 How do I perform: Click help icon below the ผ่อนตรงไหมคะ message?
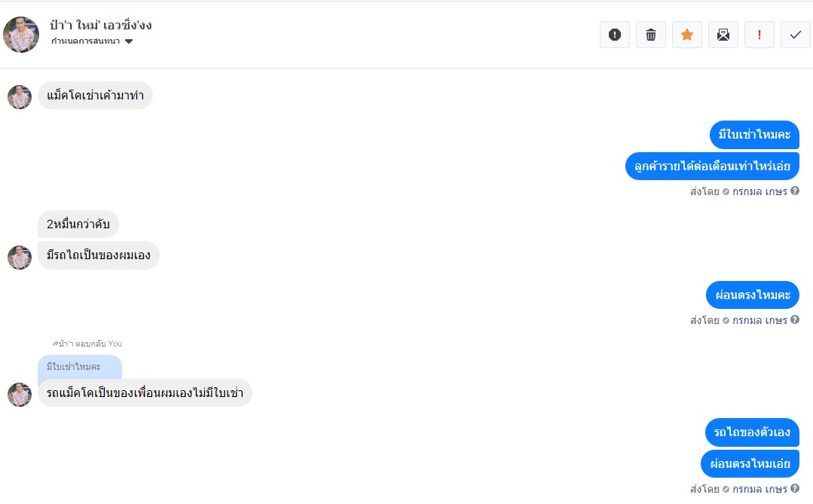point(795,320)
